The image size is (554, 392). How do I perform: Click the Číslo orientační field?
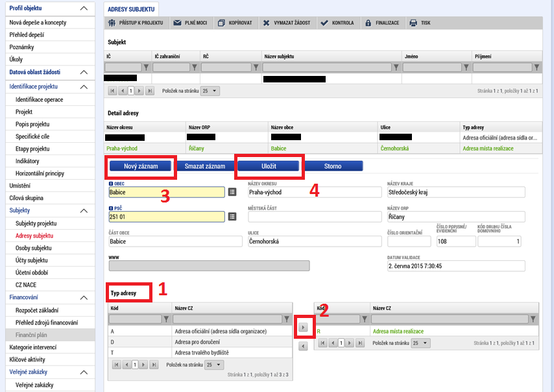pos(409,241)
